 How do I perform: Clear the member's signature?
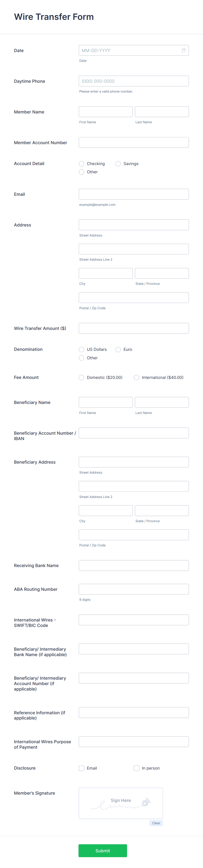(x=156, y=823)
